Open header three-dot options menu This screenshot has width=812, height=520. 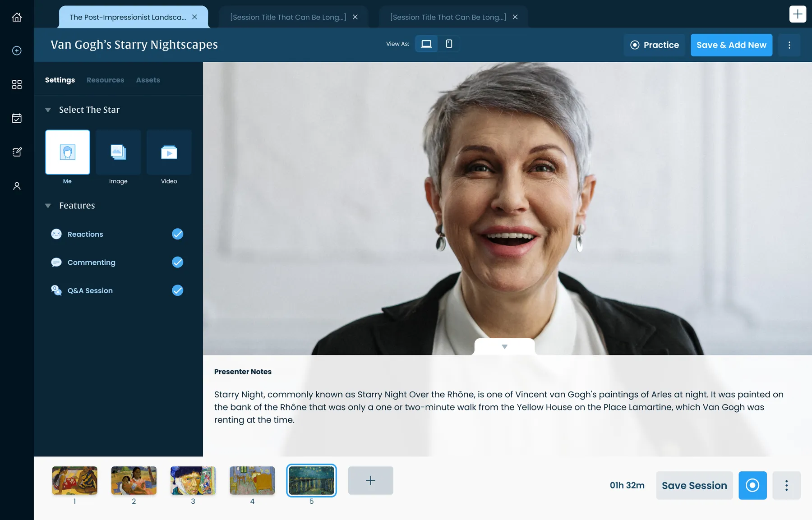pos(789,45)
